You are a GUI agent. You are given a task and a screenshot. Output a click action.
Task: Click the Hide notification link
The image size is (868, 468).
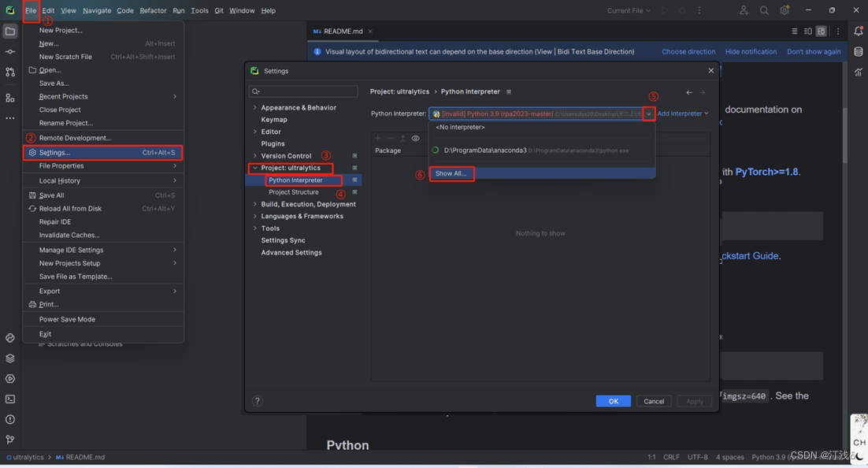pos(751,51)
